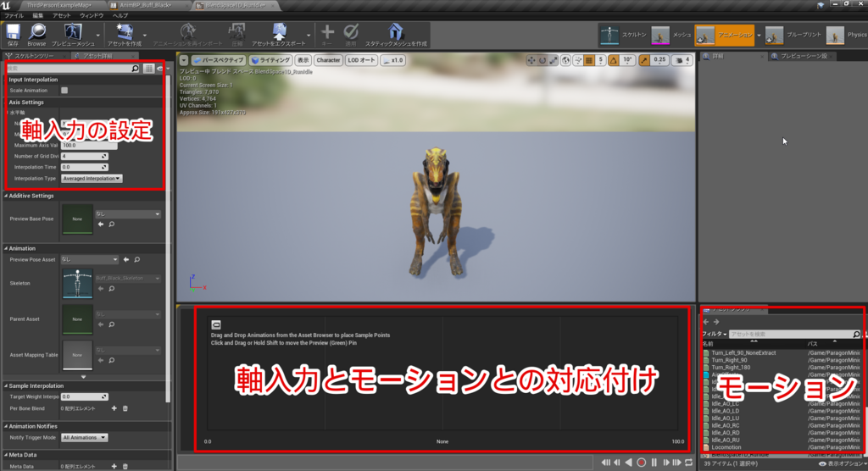This screenshot has height=471, width=868.
Task: Click the Browse magnifier icon
Action: point(37,32)
